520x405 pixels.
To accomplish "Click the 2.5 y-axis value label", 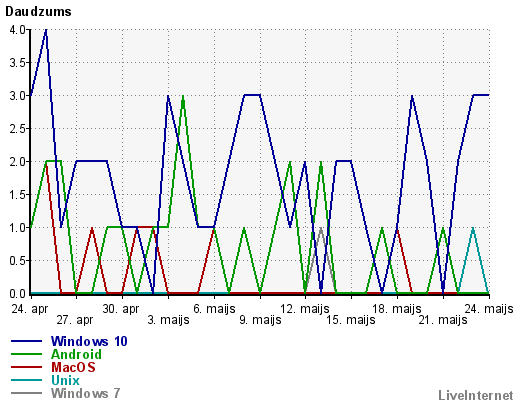I will coord(18,129).
